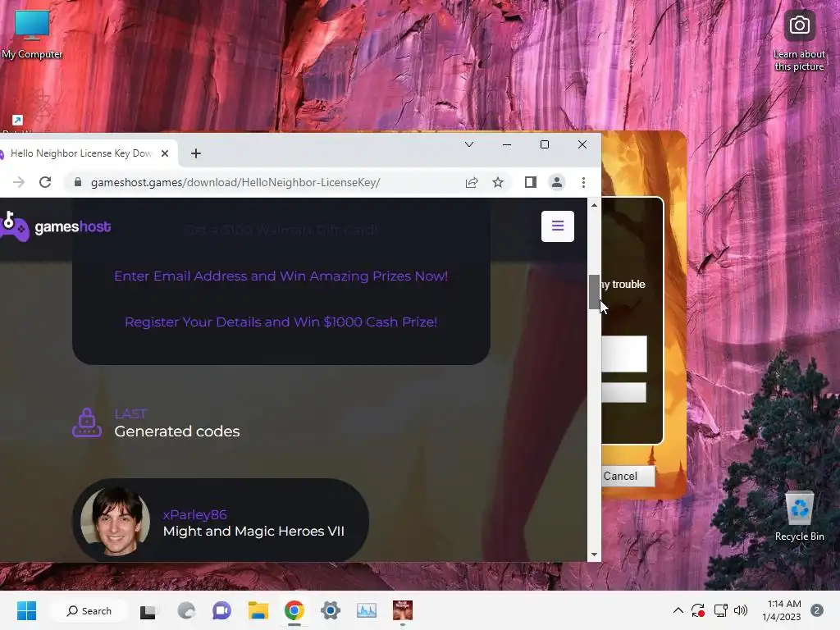Go forward in Chrome
The height and width of the screenshot is (630, 840).
(19, 182)
